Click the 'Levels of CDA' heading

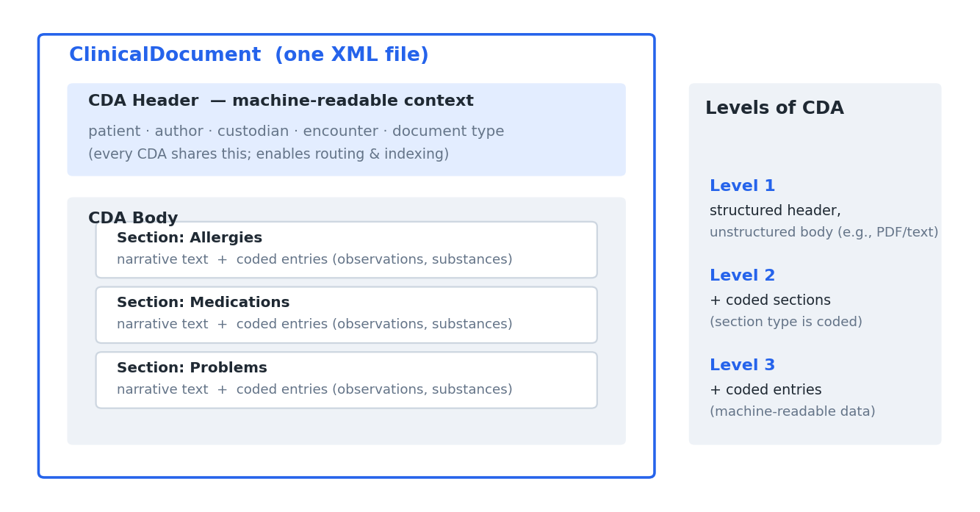(x=774, y=109)
